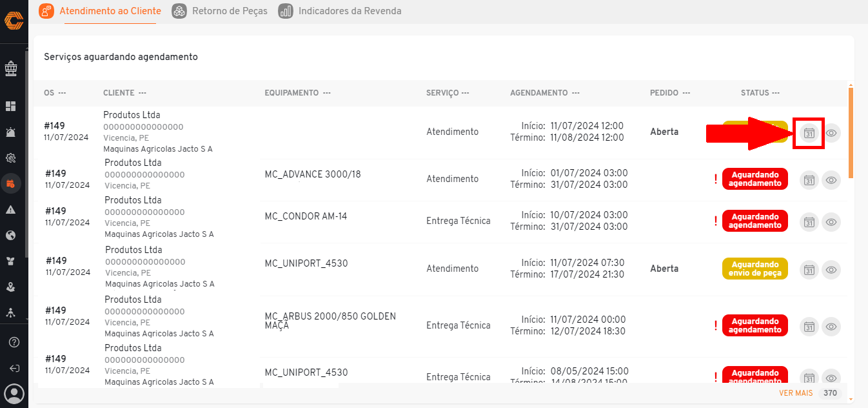Select equipment MC_ADVANCE 3000/18 cell
The height and width of the screenshot is (408, 868).
pyautogui.click(x=313, y=174)
